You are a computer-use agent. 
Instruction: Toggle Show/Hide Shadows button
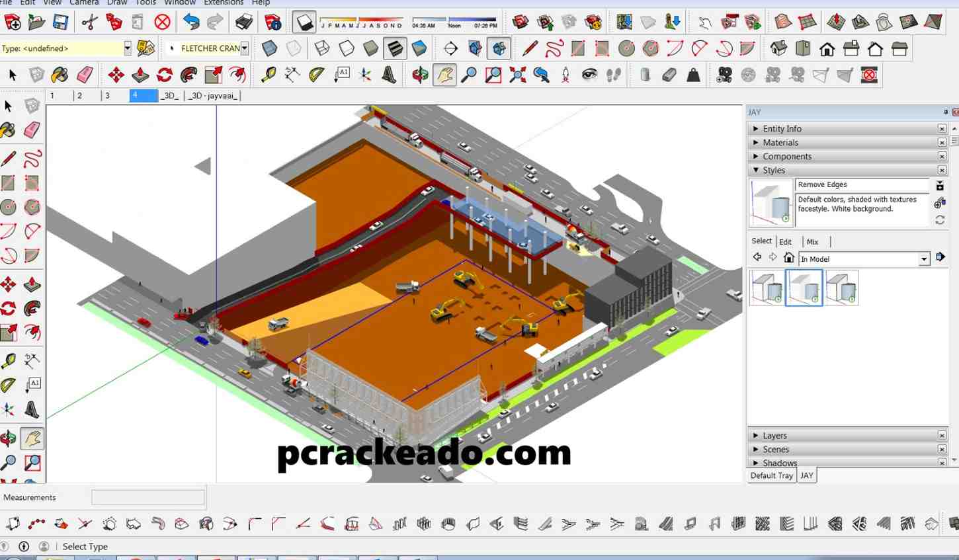304,23
